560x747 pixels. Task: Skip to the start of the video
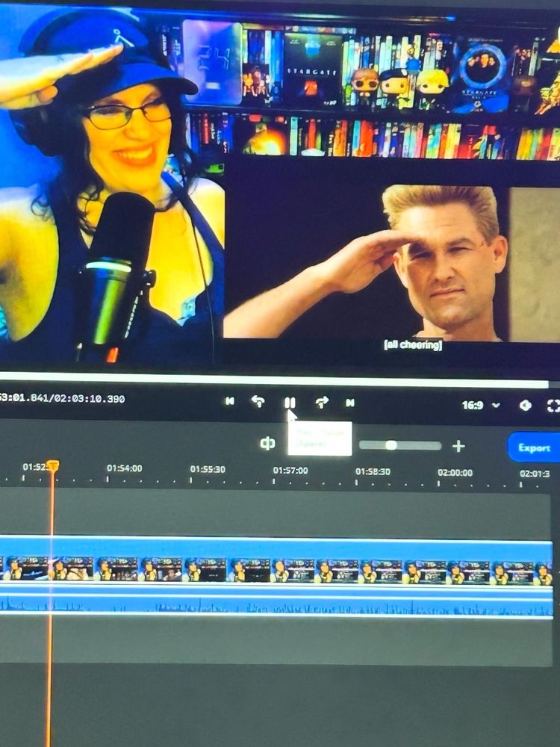click(x=229, y=401)
